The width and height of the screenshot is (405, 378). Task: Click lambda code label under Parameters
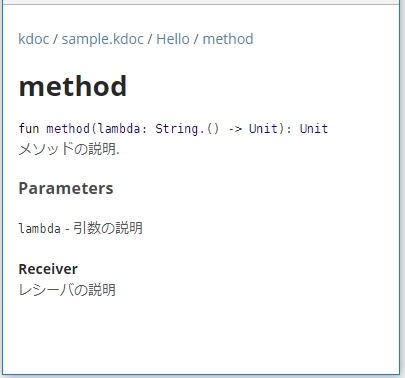click(40, 228)
